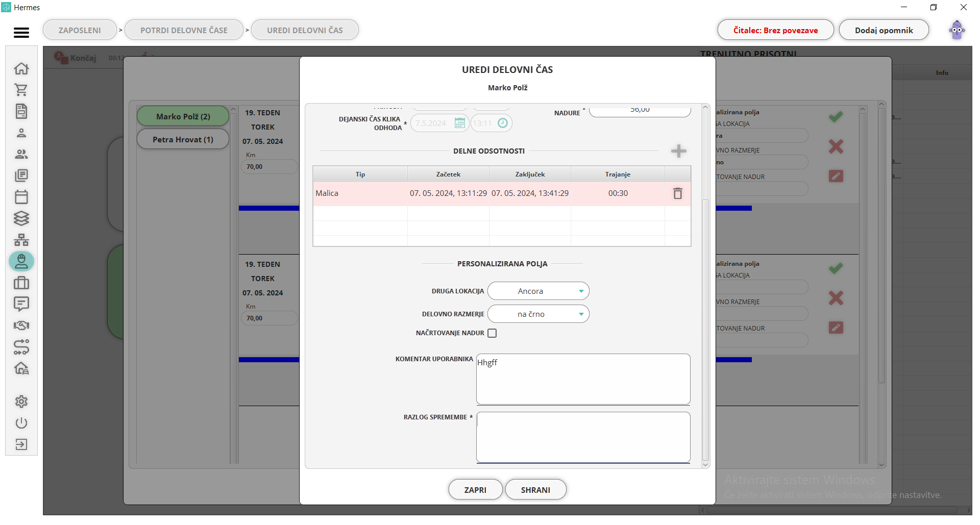The width and height of the screenshot is (980, 525).
Task: Click the Info column header in background
Action: tap(942, 73)
